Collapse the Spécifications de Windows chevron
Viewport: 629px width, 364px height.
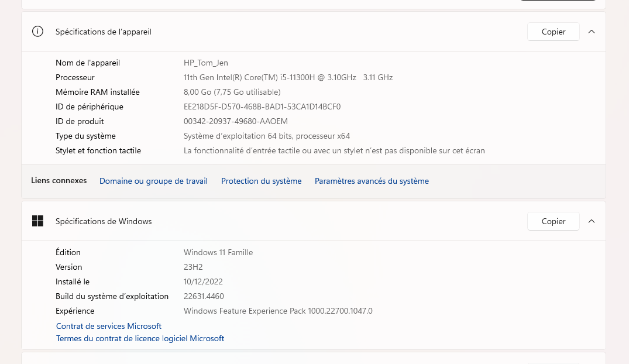pyautogui.click(x=592, y=221)
